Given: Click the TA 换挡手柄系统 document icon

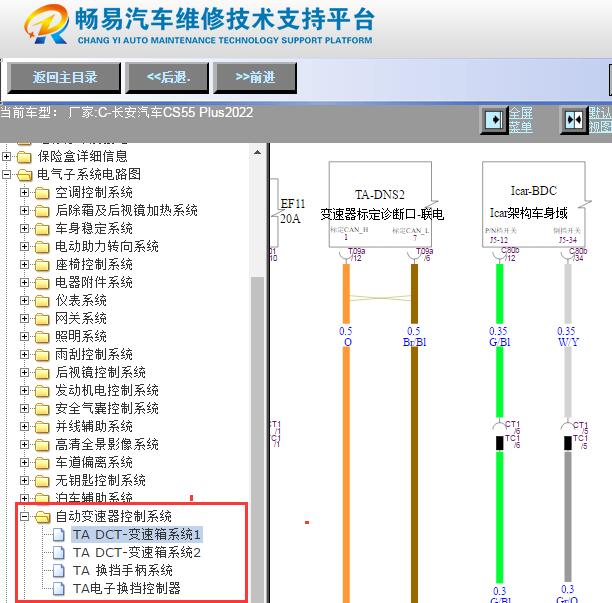Looking at the screenshot, I should (59, 570).
